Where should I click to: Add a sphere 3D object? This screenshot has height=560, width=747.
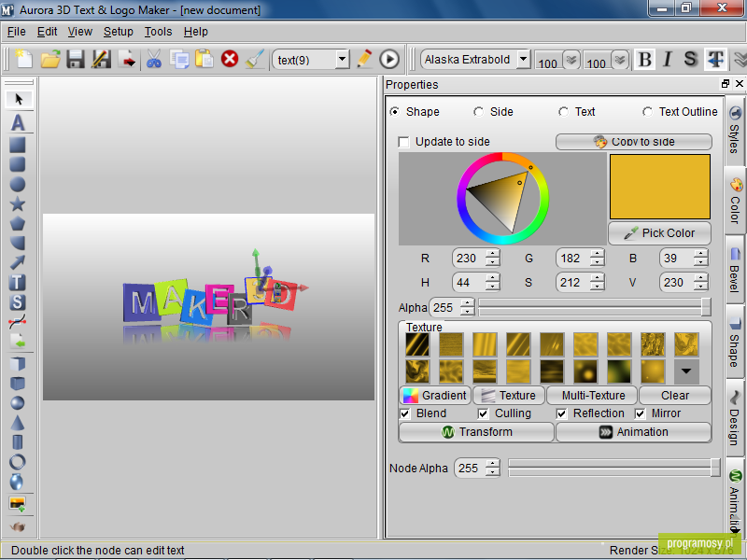pos(17,403)
